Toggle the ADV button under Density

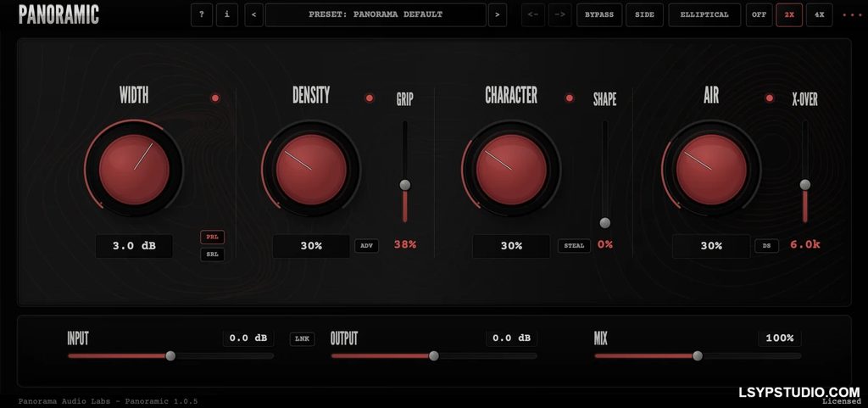click(x=366, y=246)
